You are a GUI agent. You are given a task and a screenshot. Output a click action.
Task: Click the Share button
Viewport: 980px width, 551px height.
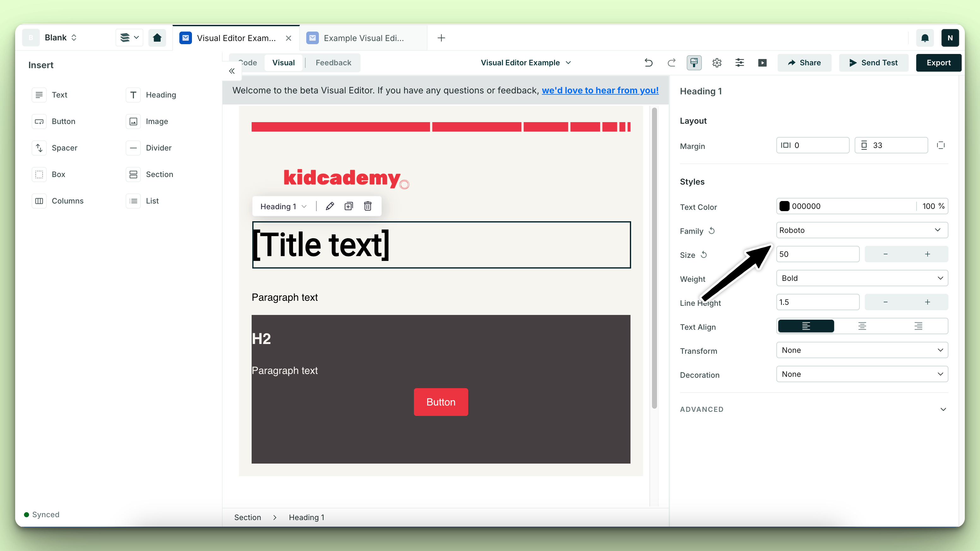(804, 62)
